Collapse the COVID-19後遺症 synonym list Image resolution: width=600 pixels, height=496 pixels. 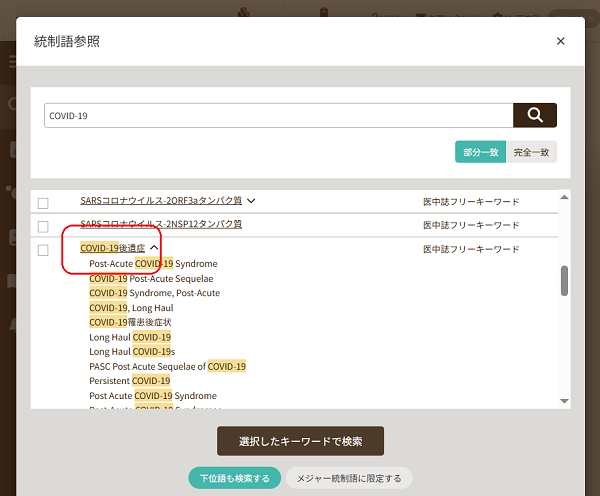coord(154,248)
